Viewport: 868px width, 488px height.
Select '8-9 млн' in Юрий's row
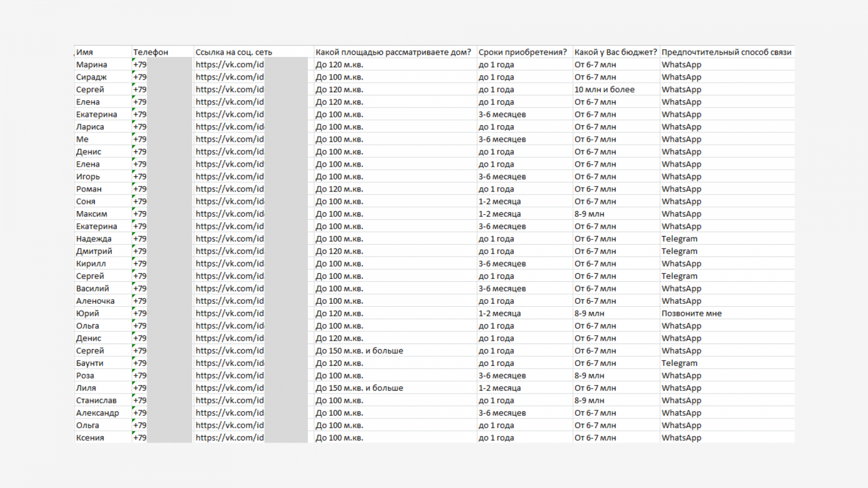point(589,314)
